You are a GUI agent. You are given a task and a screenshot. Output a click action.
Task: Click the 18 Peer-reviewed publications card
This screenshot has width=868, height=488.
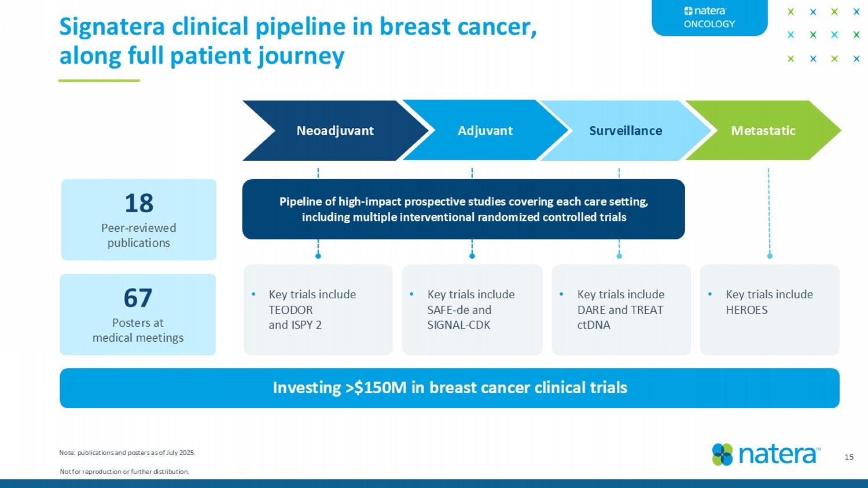(x=139, y=220)
